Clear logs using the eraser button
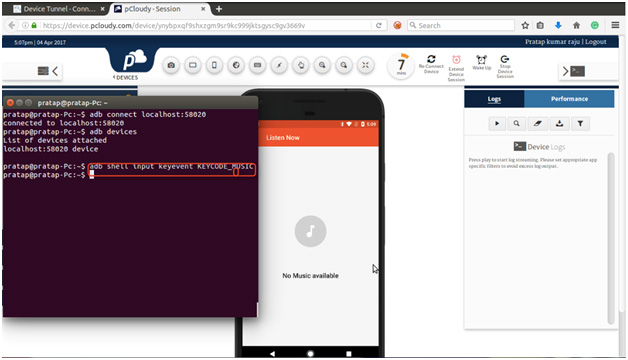Image resolution: width=628 pixels, height=360 pixels. pyautogui.click(x=537, y=123)
